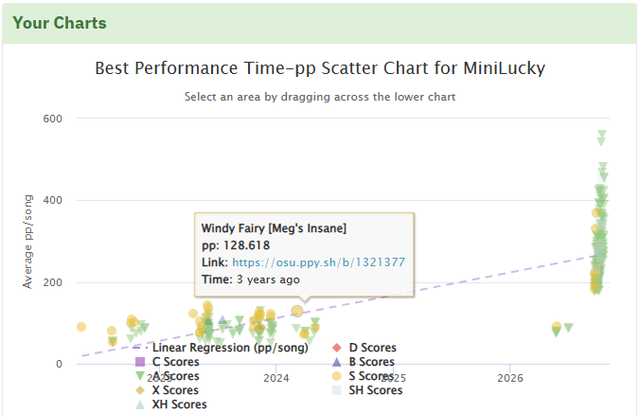Screen dimensions: 640x417
Task: Click the purple square C Scores marker
Action: tap(140, 362)
